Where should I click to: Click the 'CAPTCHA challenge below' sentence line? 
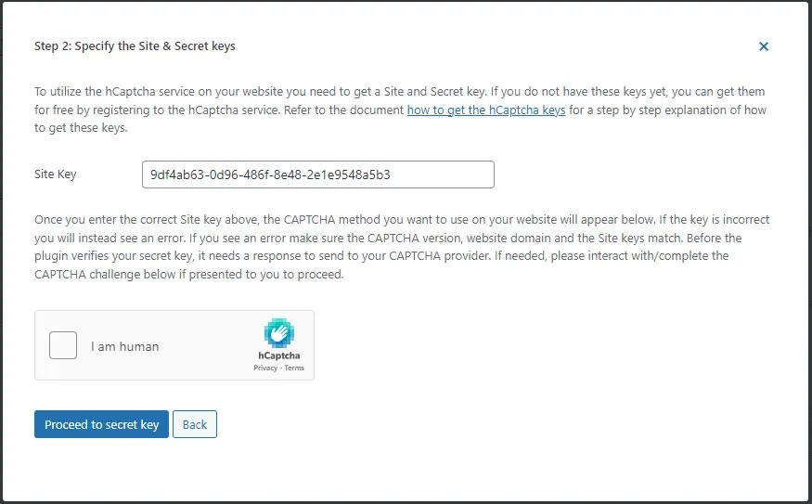coord(189,275)
